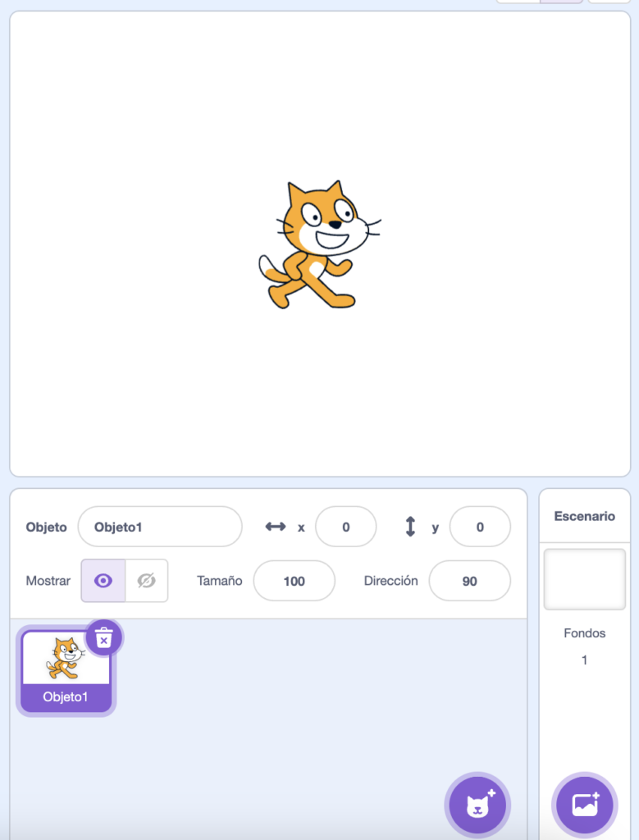Click the Objeto1 name label under thumbnail
The image size is (639, 840).
click(66, 697)
